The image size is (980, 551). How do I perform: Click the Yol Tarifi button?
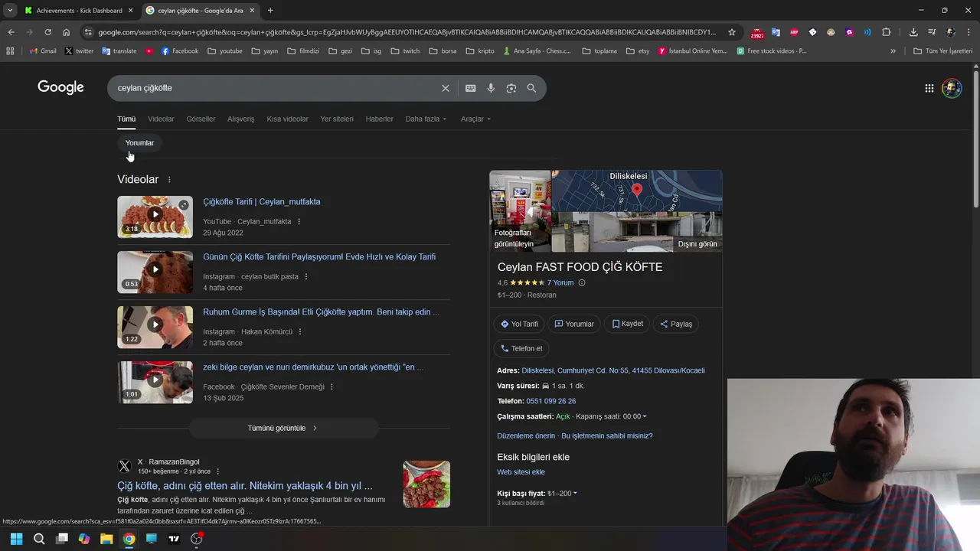(520, 324)
